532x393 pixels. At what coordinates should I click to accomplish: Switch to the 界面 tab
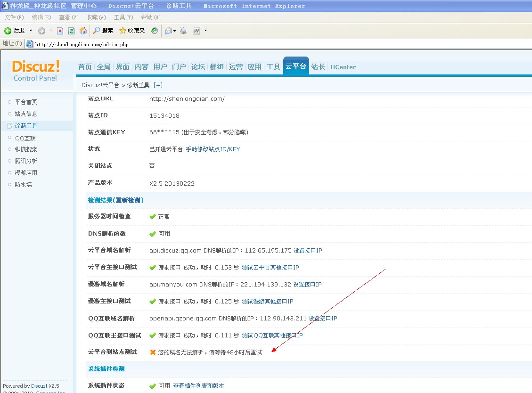point(123,67)
